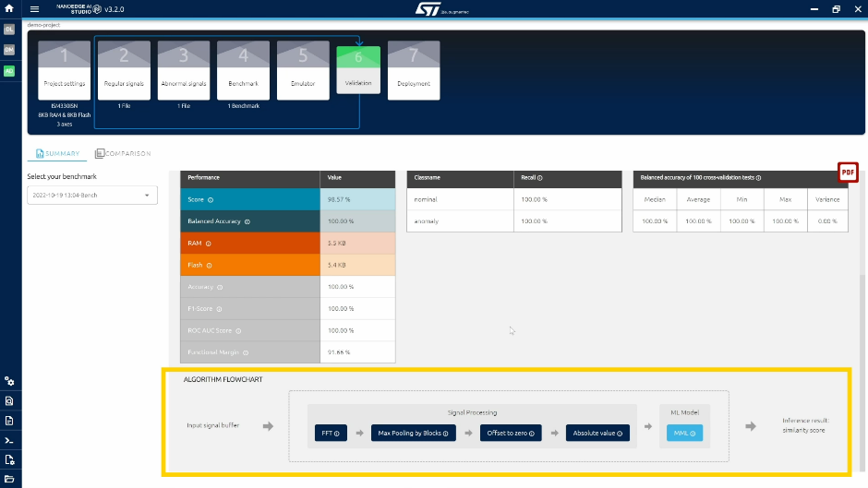Show info icon next to F1-Score
868x488 pixels.
point(219,309)
